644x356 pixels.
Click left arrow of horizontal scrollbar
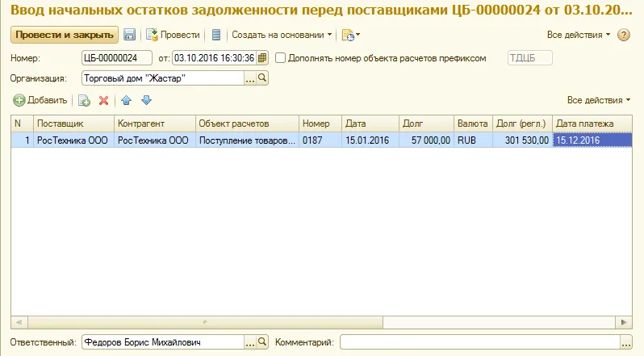point(19,322)
